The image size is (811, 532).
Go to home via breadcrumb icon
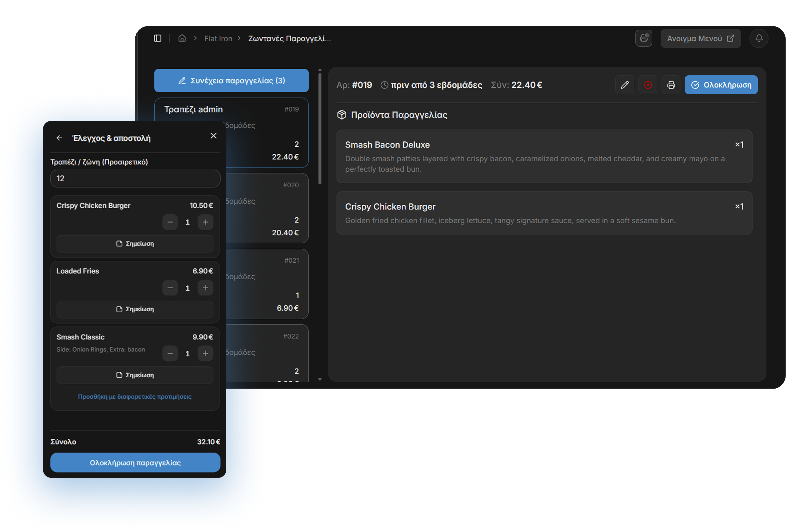click(182, 38)
